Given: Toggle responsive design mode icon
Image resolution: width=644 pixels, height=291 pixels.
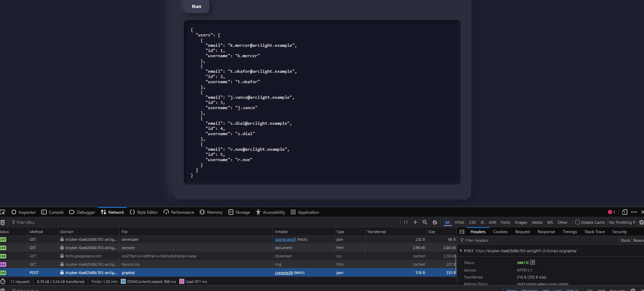Looking at the screenshot, I should [625, 212].
